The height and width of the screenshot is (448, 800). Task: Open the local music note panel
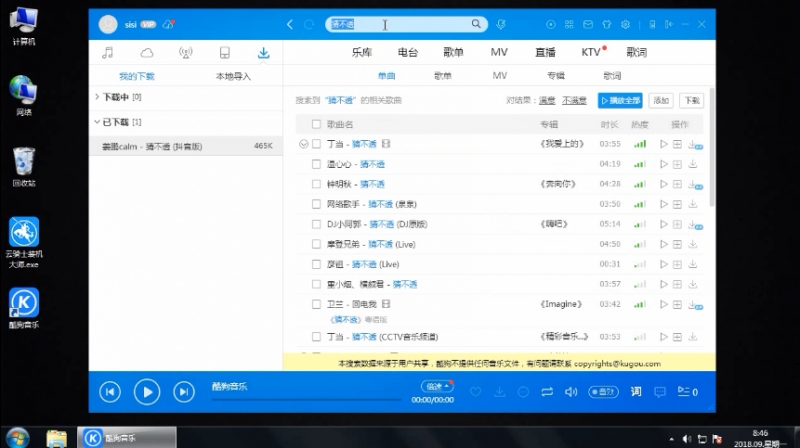[108, 53]
